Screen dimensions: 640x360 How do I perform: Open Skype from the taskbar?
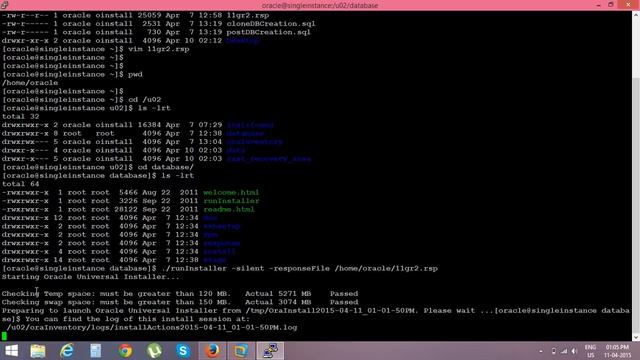tap(183, 351)
